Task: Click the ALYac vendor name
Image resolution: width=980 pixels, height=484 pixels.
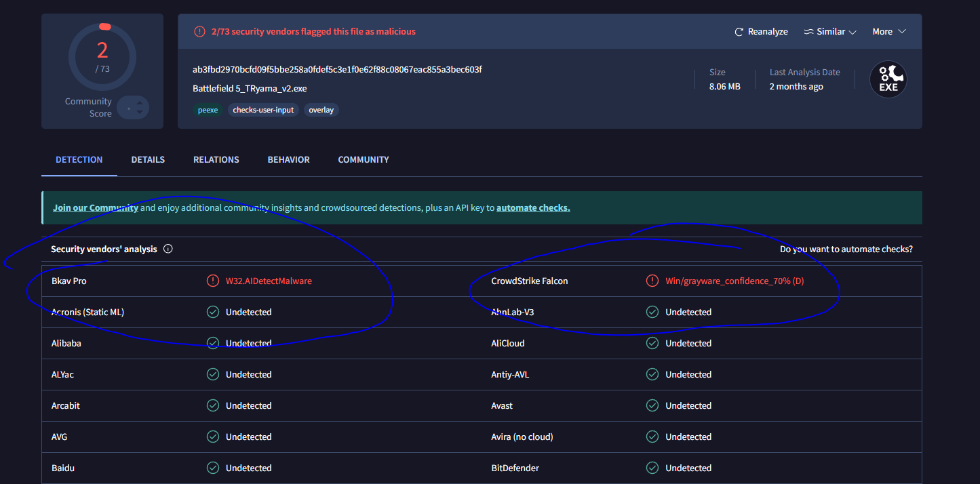Action: [62, 374]
